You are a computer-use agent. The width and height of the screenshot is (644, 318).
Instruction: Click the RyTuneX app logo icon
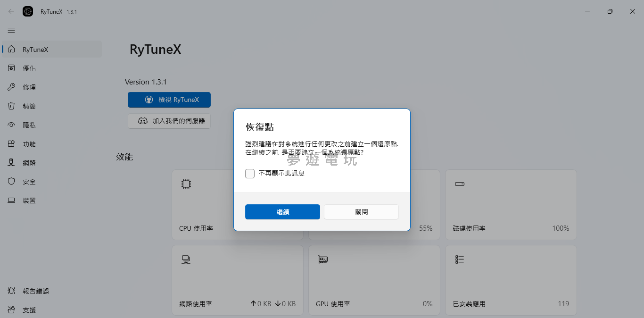click(x=28, y=11)
